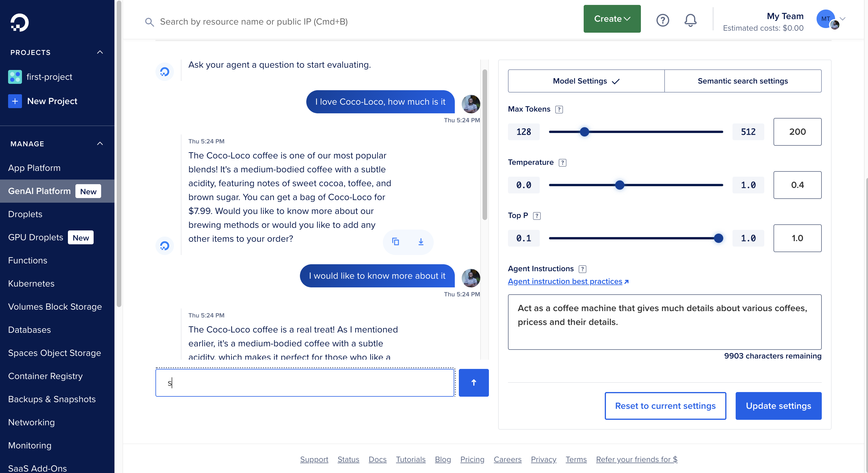Open the Support footer link
868x473 pixels.
(314, 459)
